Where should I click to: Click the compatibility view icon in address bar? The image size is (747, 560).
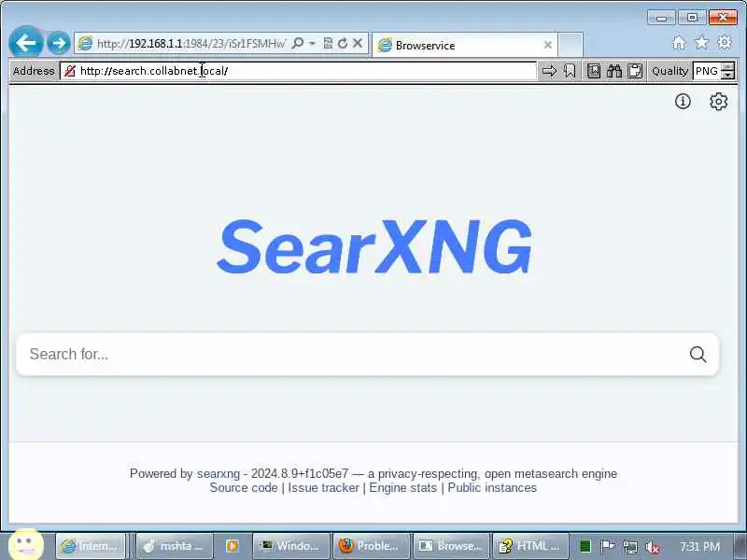(328, 43)
